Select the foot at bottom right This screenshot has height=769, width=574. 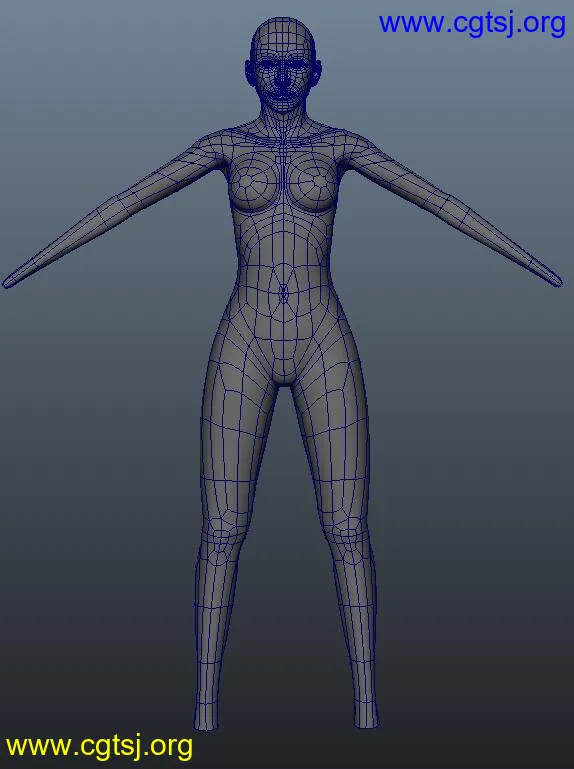coord(366,715)
